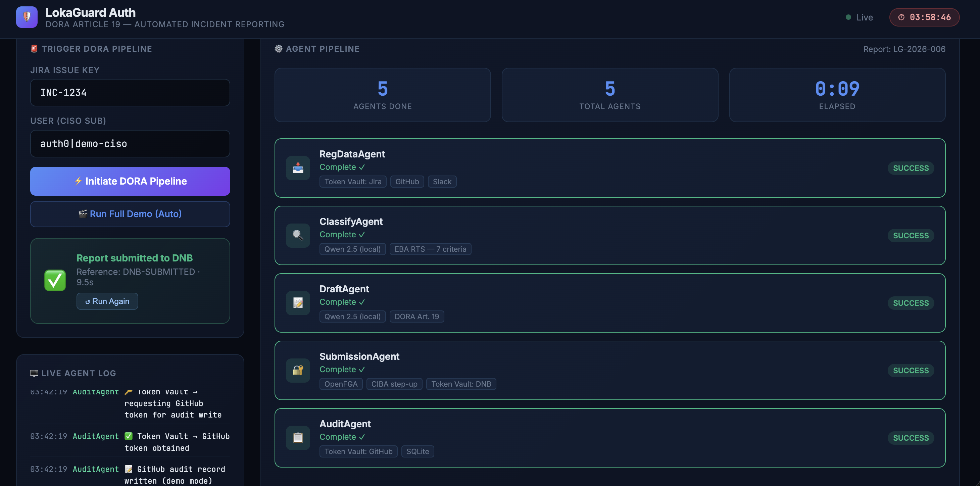Click the ClassifyAgent magnifying glass icon

tap(298, 235)
